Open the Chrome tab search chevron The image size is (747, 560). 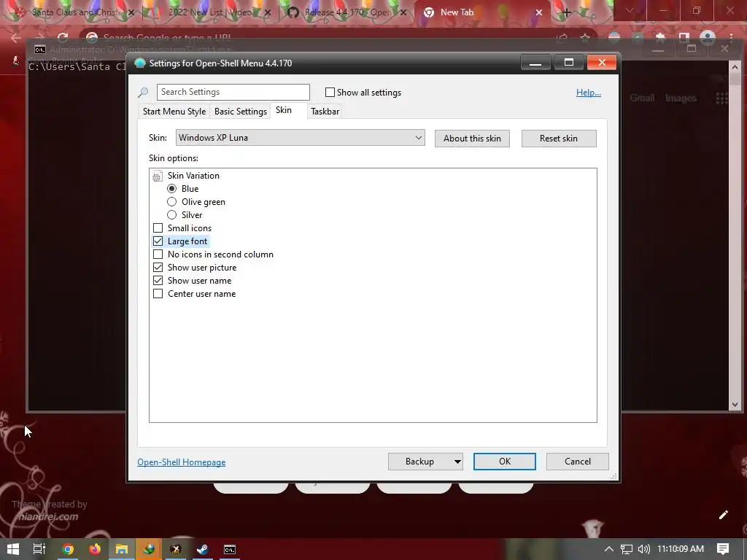pyautogui.click(x=630, y=10)
